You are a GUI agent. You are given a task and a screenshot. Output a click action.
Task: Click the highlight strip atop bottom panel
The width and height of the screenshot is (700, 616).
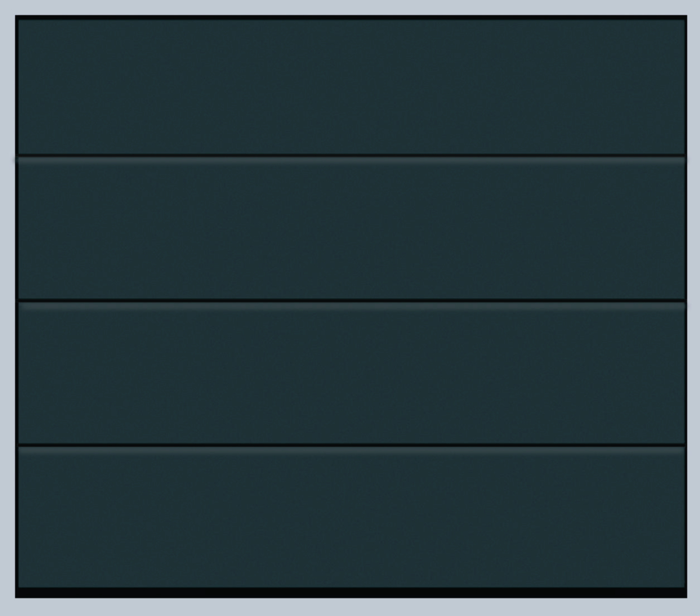351,450
